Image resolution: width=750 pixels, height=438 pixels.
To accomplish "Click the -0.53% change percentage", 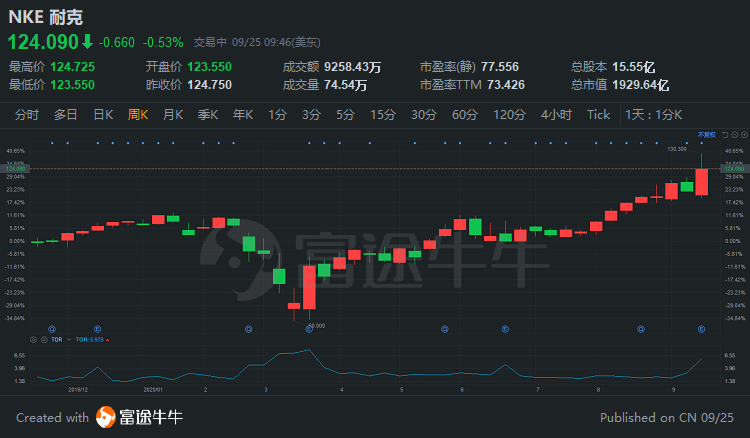I will pyautogui.click(x=163, y=43).
